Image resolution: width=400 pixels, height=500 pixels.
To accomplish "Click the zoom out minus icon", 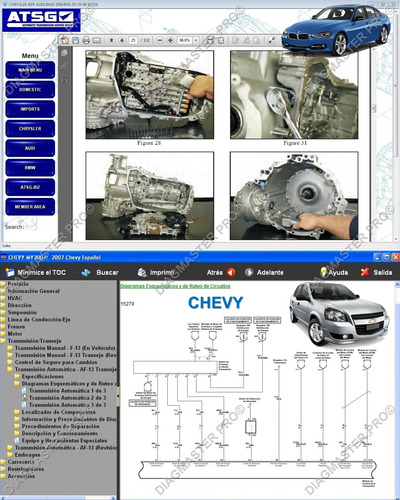I will click(x=160, y=40).
